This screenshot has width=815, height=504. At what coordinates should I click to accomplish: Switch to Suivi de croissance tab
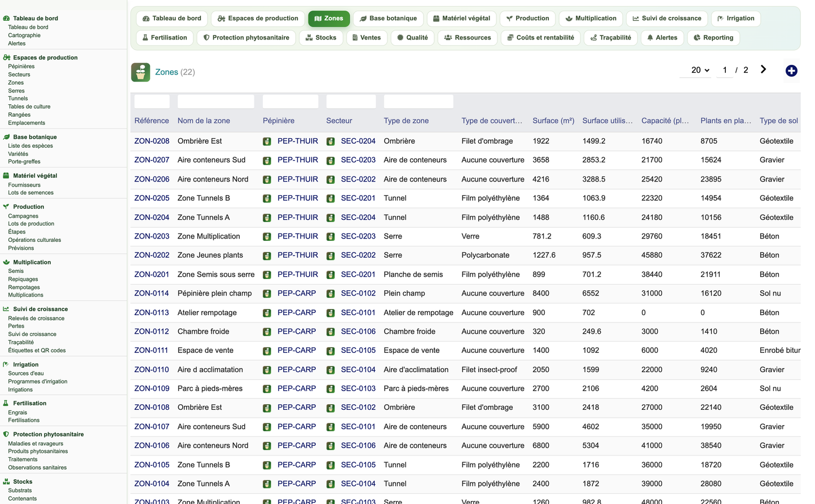pos(667,19)
